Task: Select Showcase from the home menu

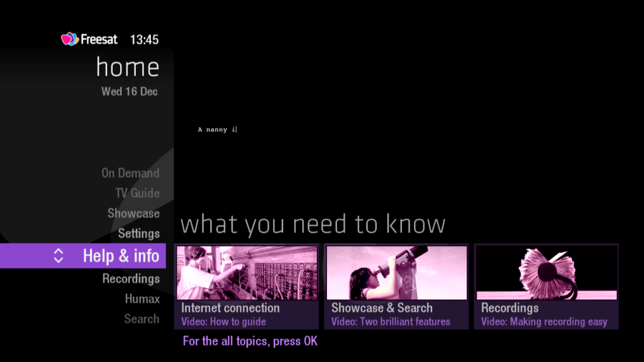Action: pyautogui.click(x=133, y=213)
